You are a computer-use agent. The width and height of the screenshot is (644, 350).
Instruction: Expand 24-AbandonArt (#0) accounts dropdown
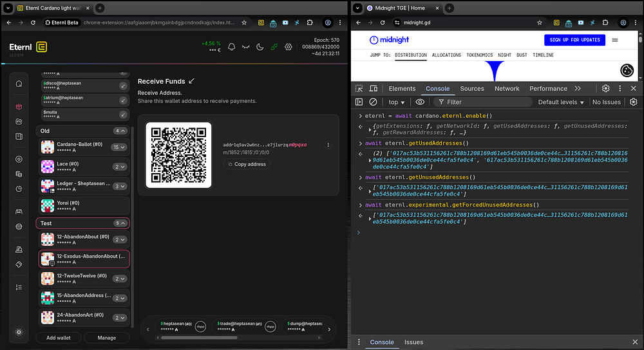(120, 318)
